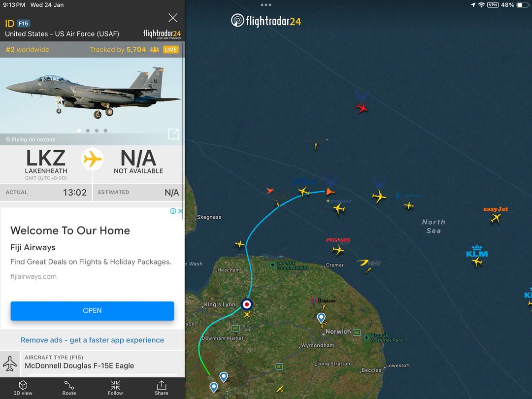532x399 pixels.
Task: Expand the aircraft photo fullscreen
Action: [173, 133]
